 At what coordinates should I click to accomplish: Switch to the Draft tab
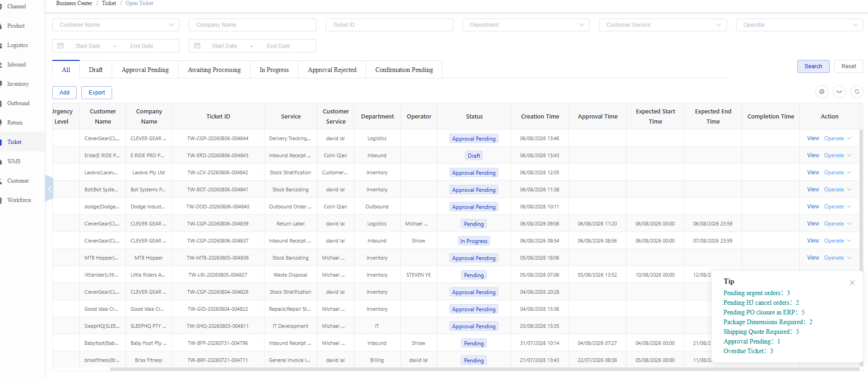coord(96,70)
